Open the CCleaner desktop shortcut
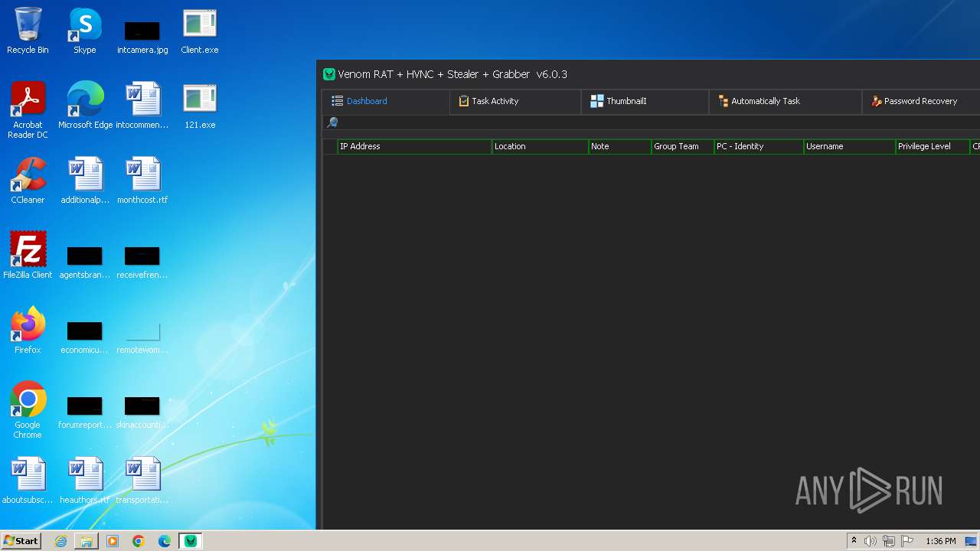Screen dimensions: 980x551 click(x=28, y=181)
